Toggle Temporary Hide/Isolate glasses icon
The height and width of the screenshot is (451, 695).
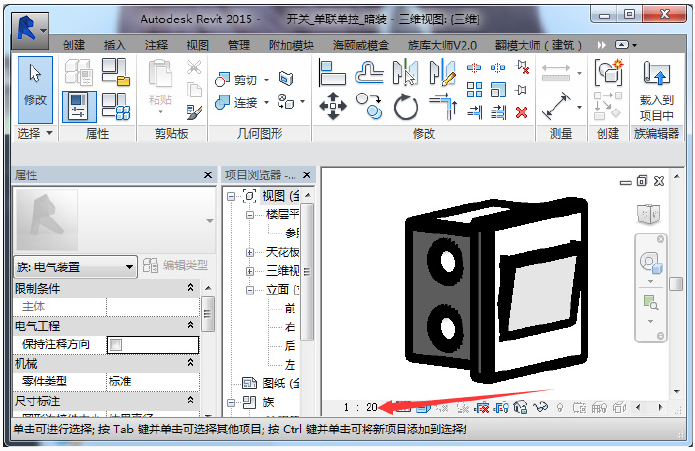click(540, 407)
